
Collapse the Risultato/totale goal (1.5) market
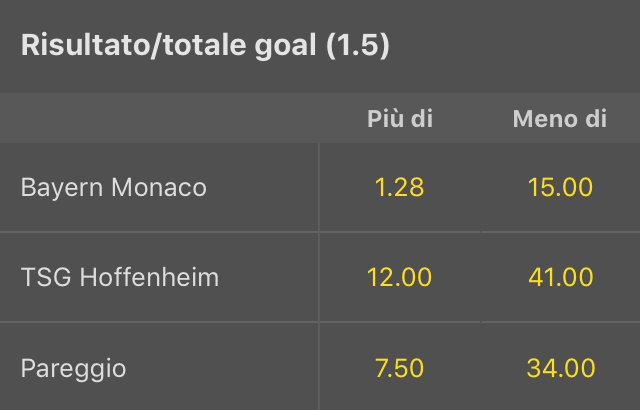205,46
